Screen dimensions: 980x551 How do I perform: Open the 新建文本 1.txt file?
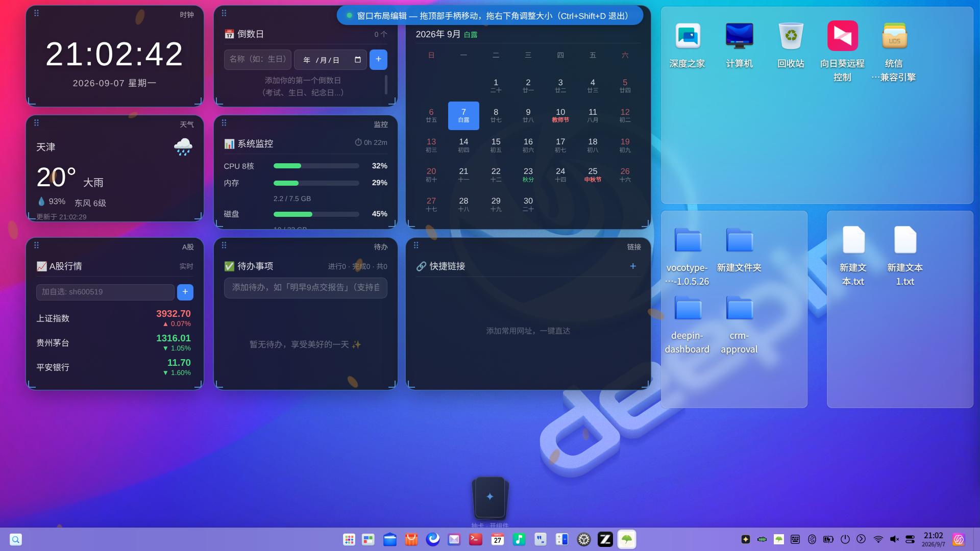[905, 257]
